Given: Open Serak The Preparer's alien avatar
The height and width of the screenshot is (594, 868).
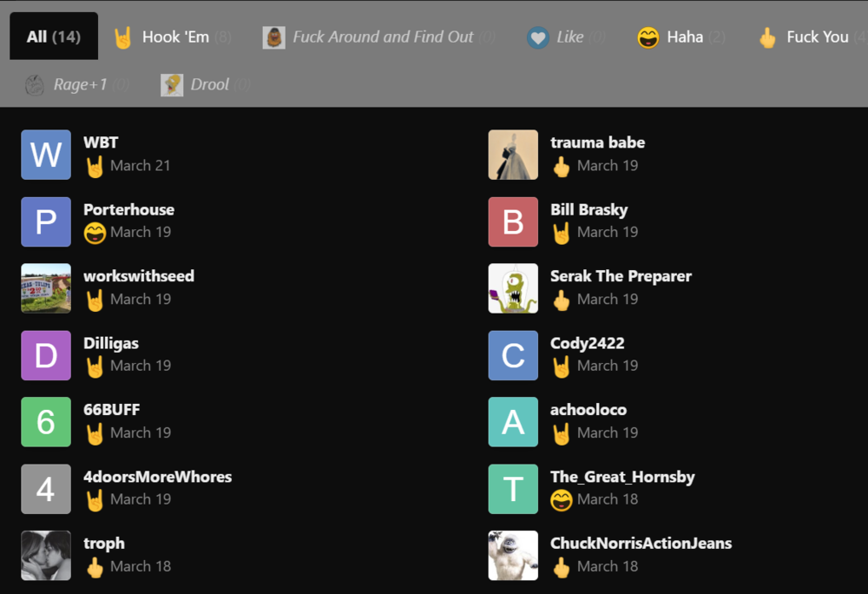Looking at the screenshot, I should click(513, 288).
